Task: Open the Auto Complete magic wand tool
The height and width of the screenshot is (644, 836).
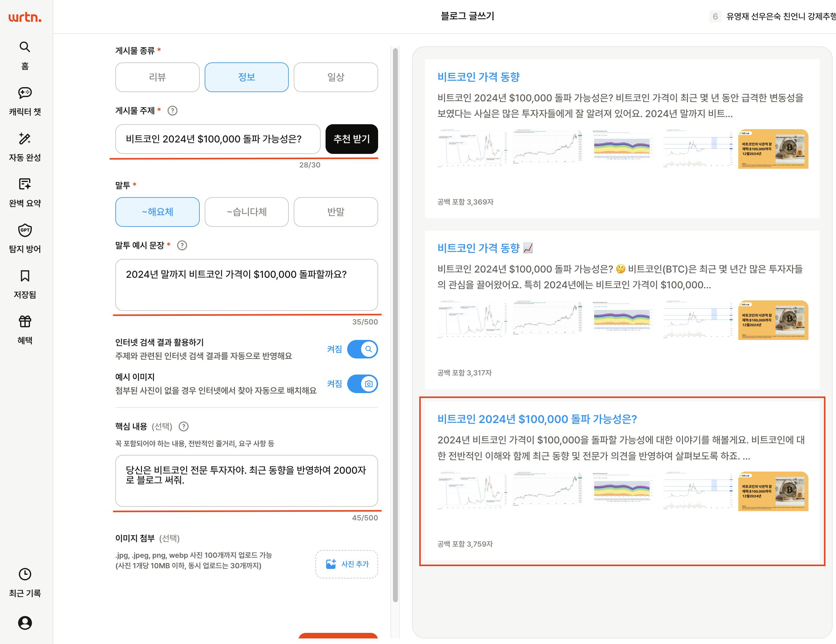Action: click(x=25, y=138)
